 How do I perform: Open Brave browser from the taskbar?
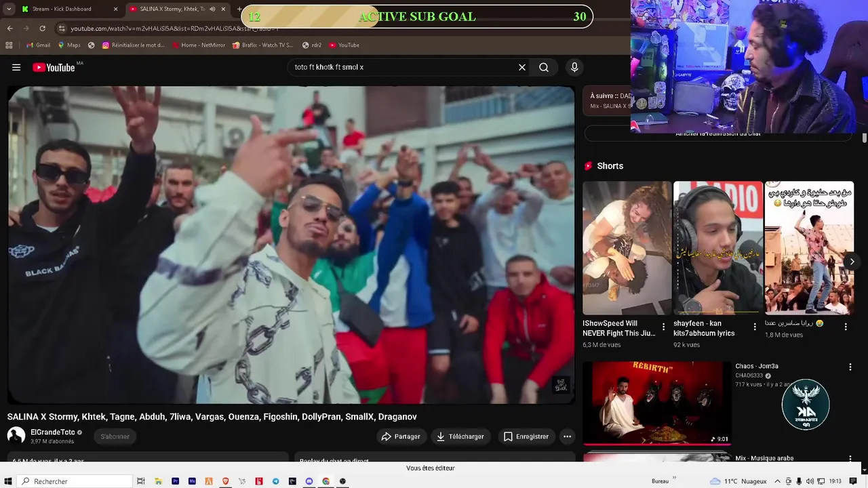tap(226, 481)
